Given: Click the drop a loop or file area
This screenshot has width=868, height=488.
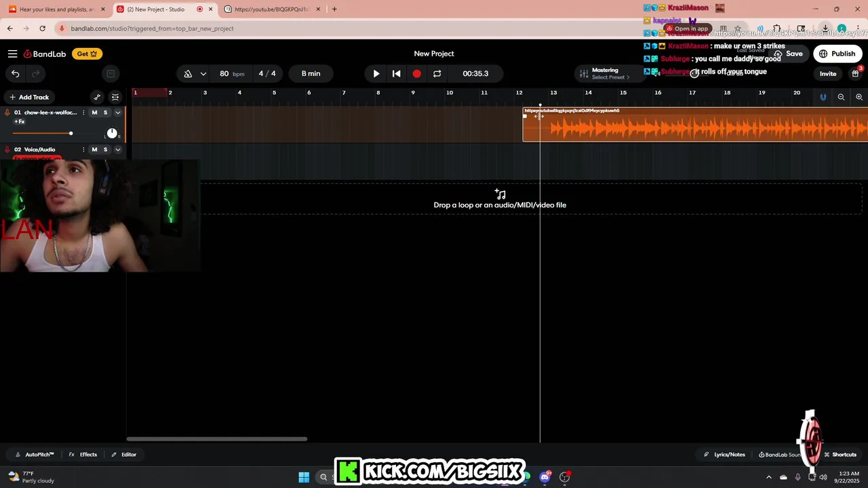Looking at the screenshot, I should [500, 199].
